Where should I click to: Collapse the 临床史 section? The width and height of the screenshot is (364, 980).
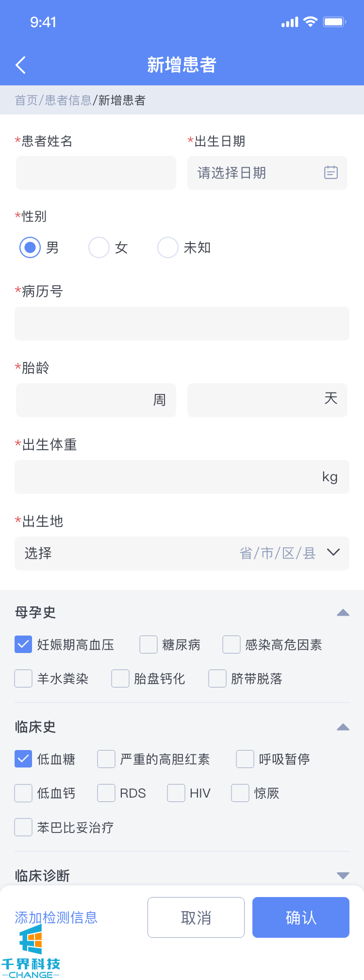click(343, 727)
